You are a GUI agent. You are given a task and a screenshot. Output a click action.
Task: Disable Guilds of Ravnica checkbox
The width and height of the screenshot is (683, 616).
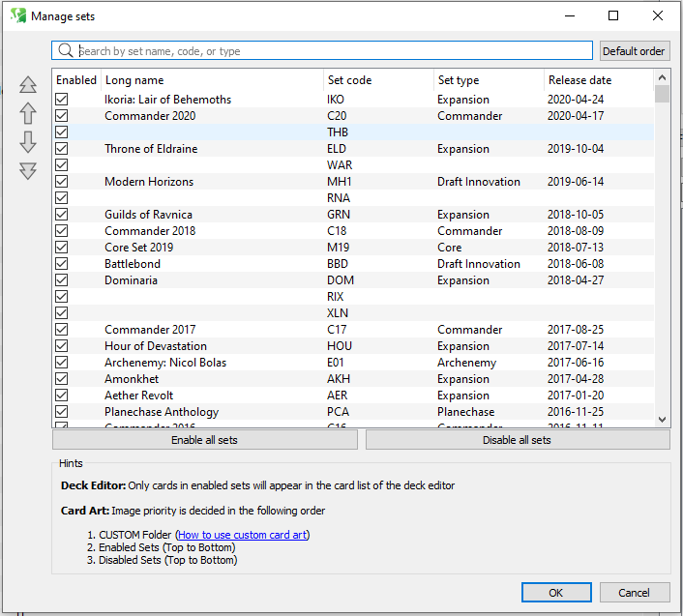pos(61,214)
